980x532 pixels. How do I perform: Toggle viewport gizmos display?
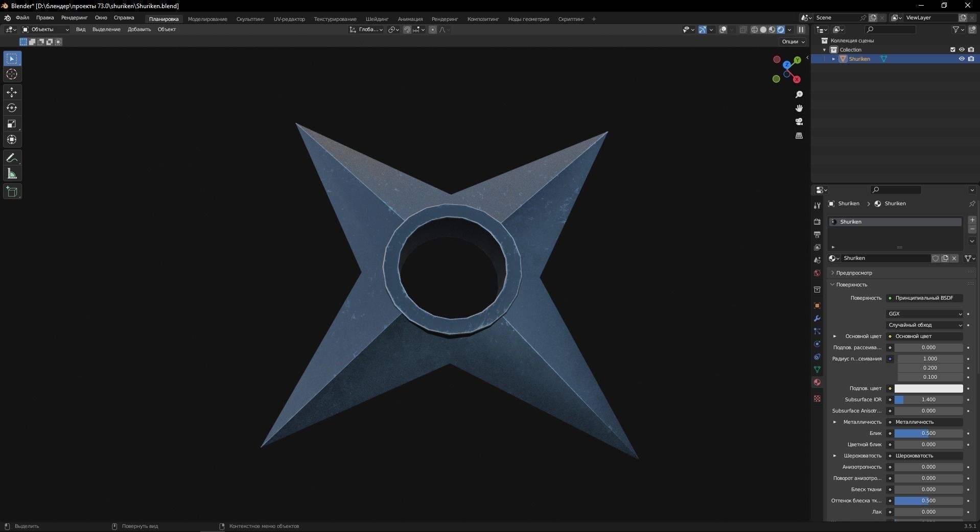703,30
